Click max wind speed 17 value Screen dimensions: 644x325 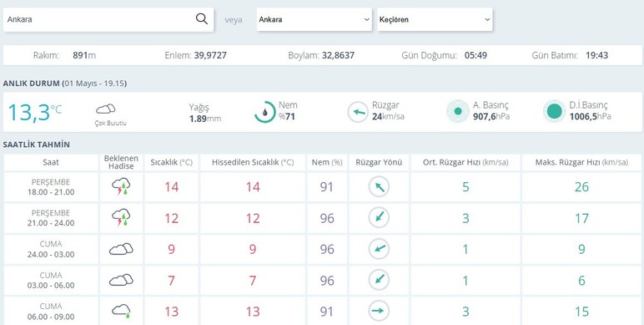point(581,218)
